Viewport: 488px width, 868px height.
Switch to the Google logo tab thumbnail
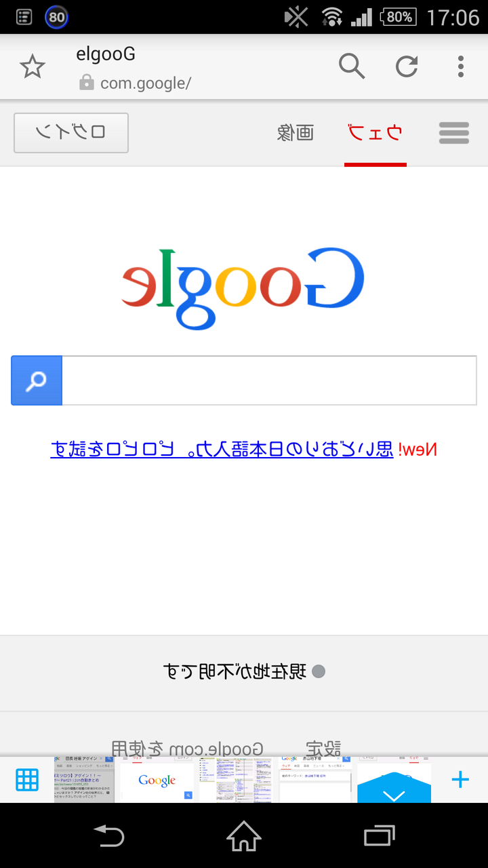[157, 781]
